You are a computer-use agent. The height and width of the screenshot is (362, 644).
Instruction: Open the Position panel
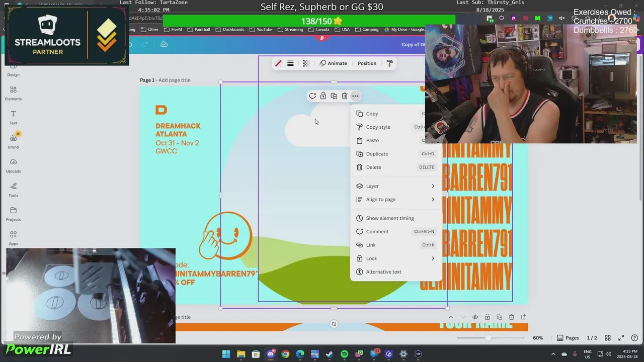(x=367, y=63)
